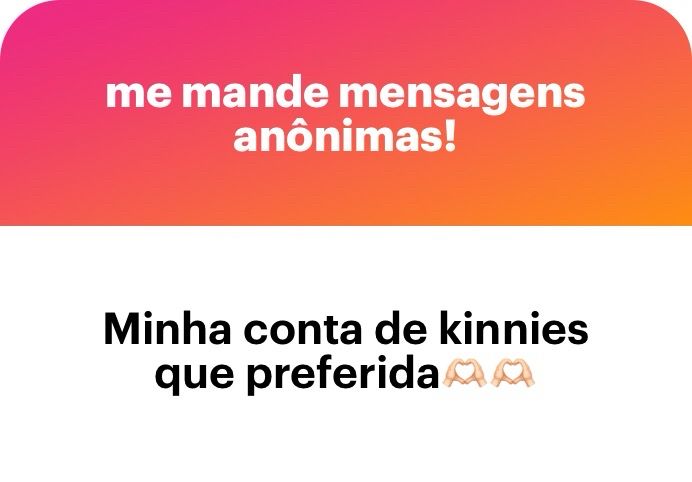This screenshot has height=482, width=692.
Task: Click the small word 'me' in header
Action: (139, 96)
